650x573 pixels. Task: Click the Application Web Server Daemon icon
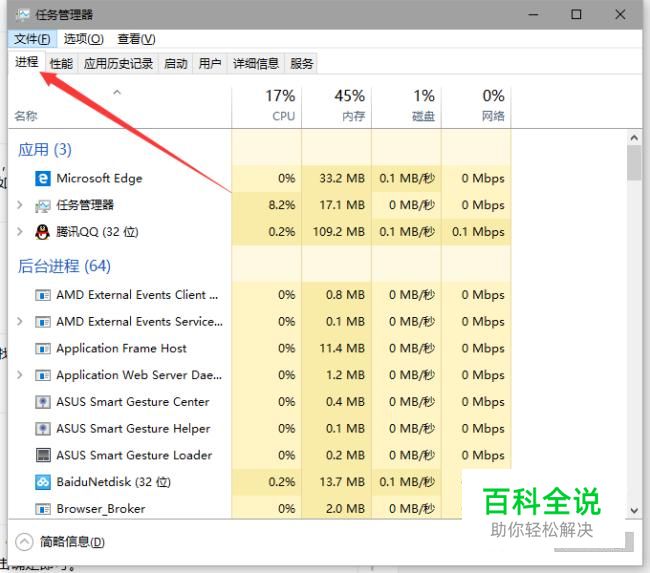click(43, 375)
